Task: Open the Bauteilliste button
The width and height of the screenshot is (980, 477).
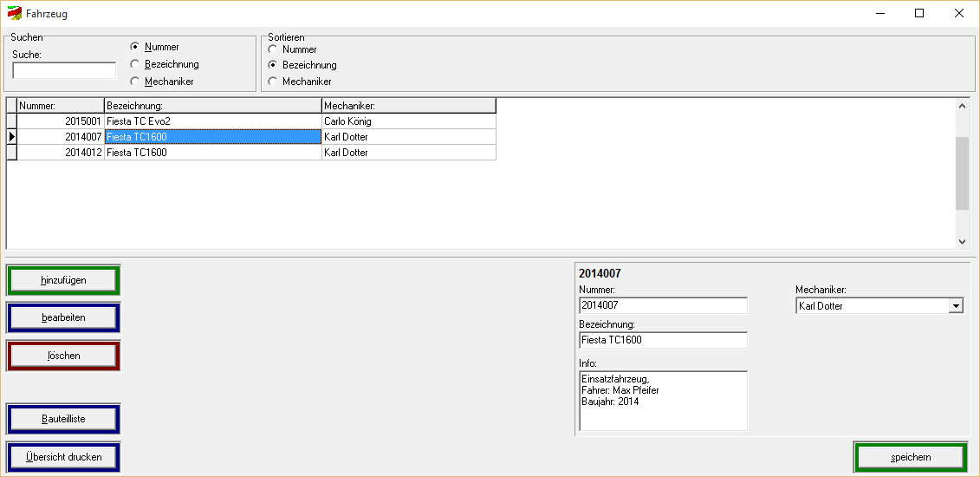Action: click(63, 419)
